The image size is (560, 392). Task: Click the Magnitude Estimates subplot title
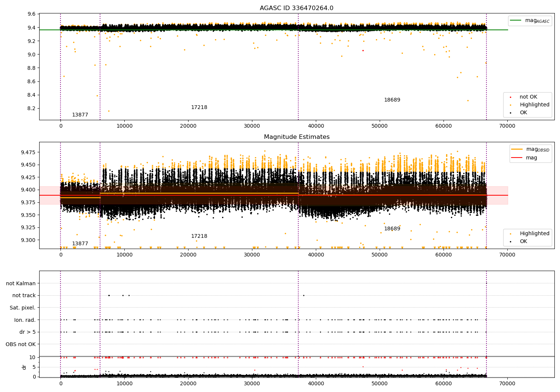pos(296,137)
